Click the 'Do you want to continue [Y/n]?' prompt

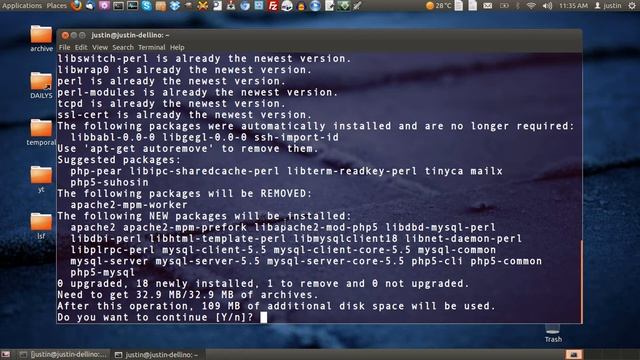(x=155, y=317)
